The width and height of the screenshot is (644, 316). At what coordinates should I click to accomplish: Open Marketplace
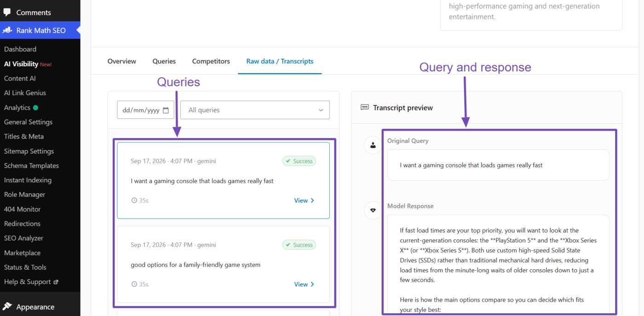tap(22, 253)
